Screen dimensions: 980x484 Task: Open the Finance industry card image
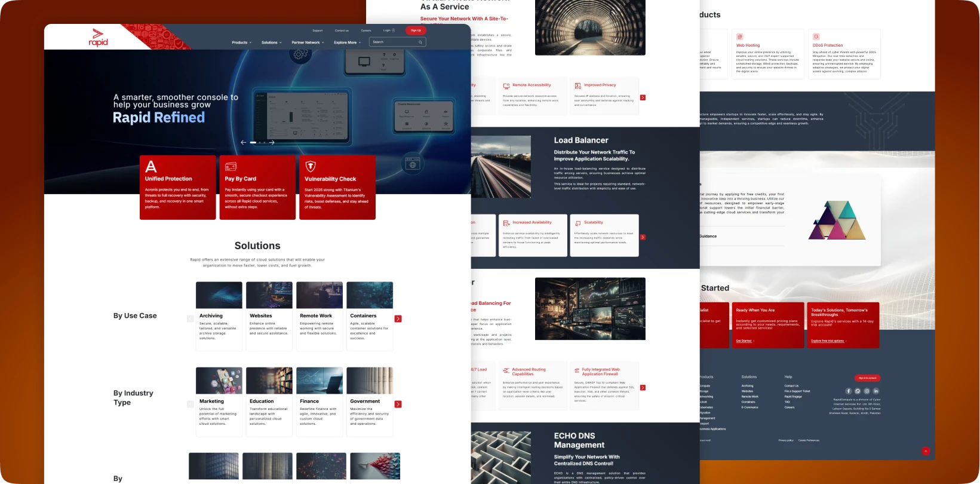pos(320,381)
